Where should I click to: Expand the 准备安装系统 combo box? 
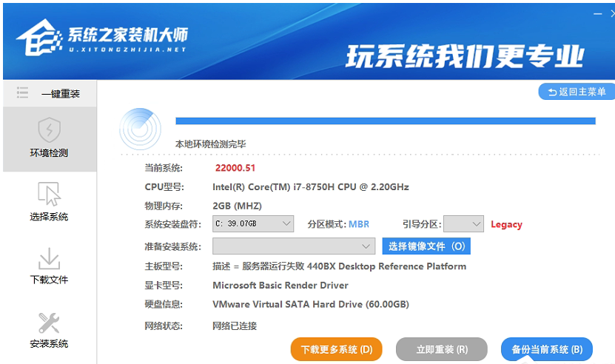[x=293, y=246]
